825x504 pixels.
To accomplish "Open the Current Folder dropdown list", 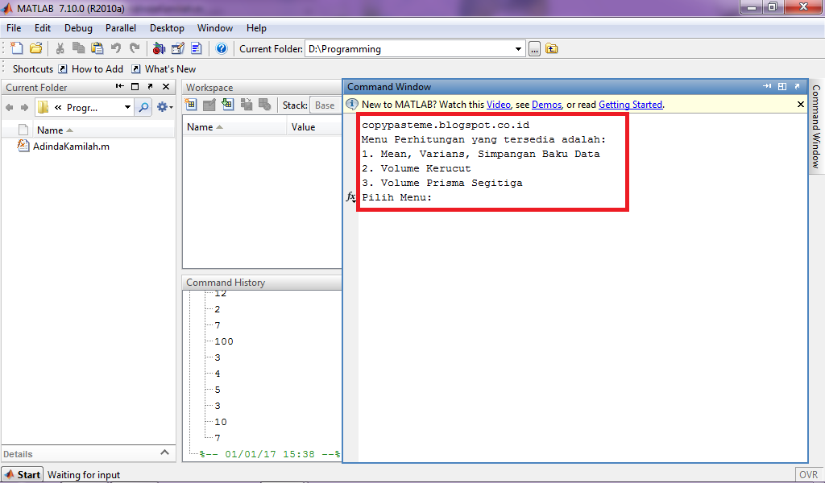I will point(520,48).
